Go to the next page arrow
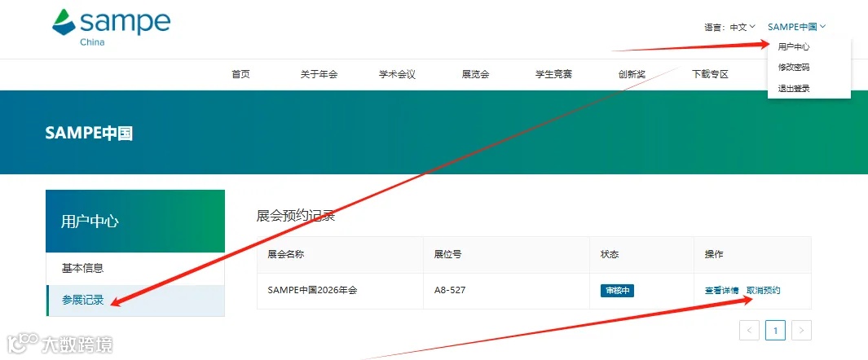 (x=801, y=331)
